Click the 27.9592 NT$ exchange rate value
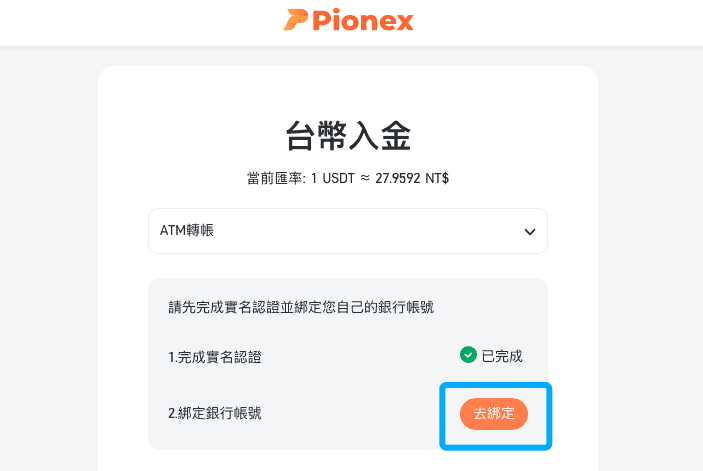The height and width of the screenshot is (471, 703). 412,178
